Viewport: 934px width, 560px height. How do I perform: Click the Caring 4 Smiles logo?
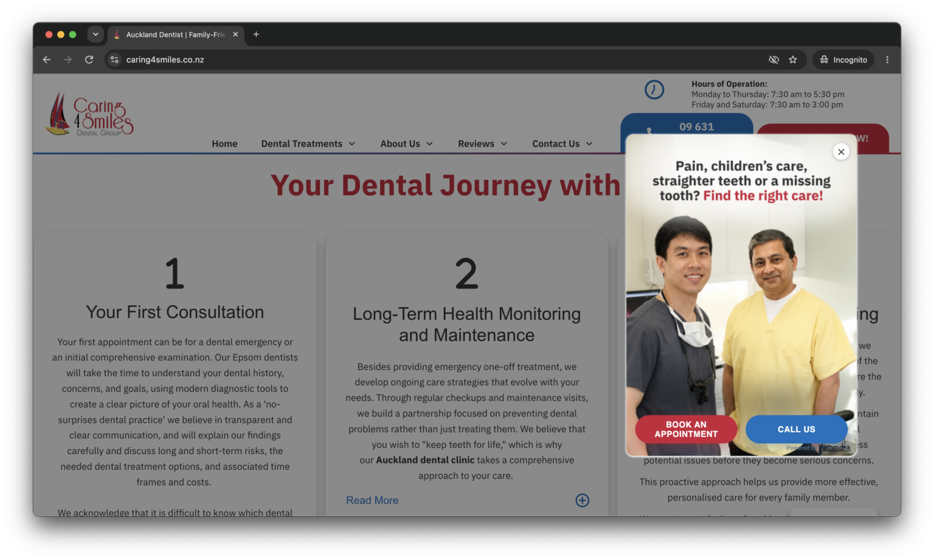[x=90, y=114]
